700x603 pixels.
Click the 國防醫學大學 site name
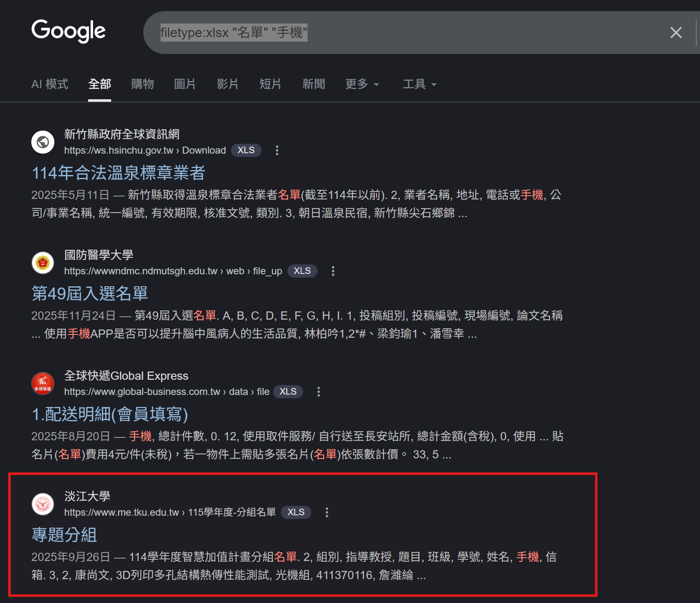[99, 255]
